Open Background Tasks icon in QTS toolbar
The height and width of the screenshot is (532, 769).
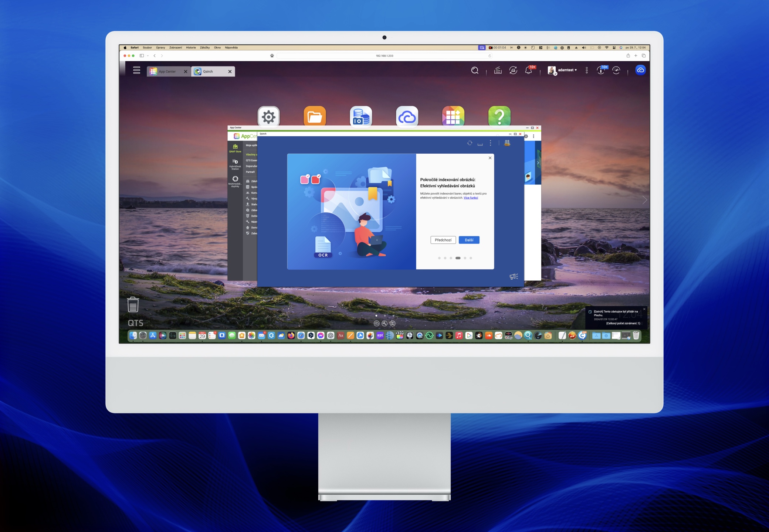pyautogui.click(x=498, y=70)
